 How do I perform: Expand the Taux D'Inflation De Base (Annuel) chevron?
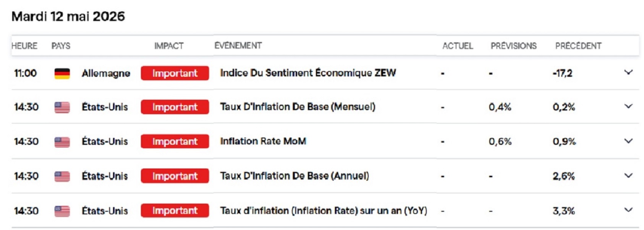pyautogui.click(x=628, y=175)
